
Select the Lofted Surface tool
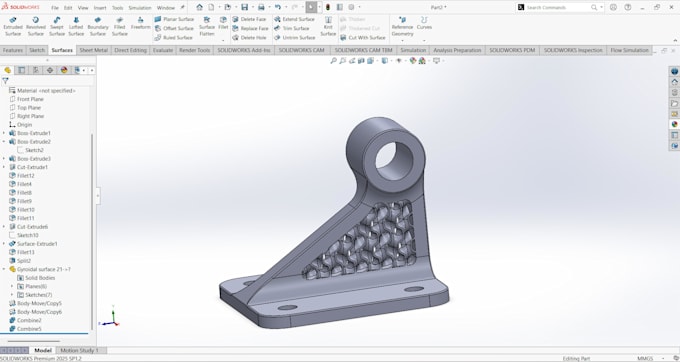tap(76, 26)
